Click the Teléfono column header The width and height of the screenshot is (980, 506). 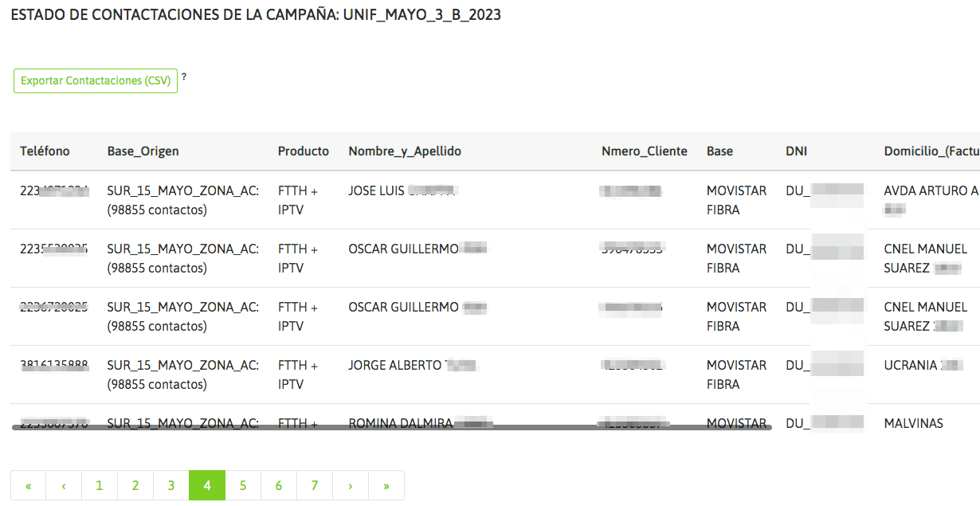click(x=45, y=151)
